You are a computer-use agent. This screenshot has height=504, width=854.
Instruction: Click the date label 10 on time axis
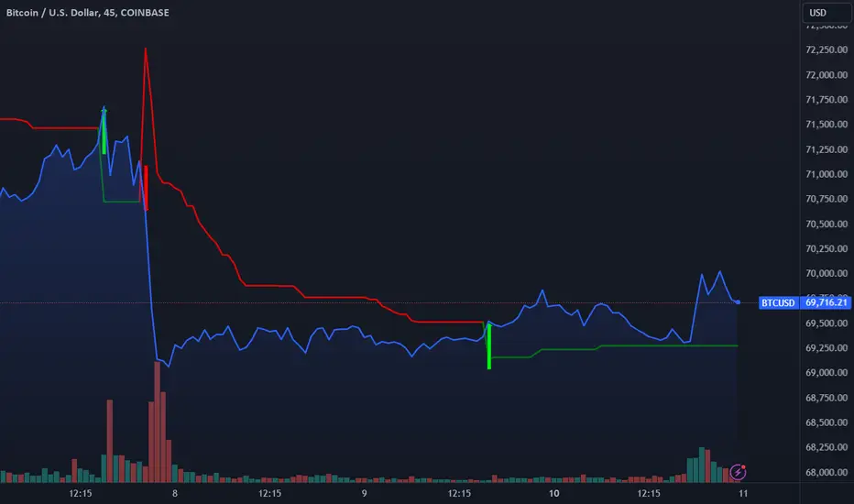tap(553, 493)
